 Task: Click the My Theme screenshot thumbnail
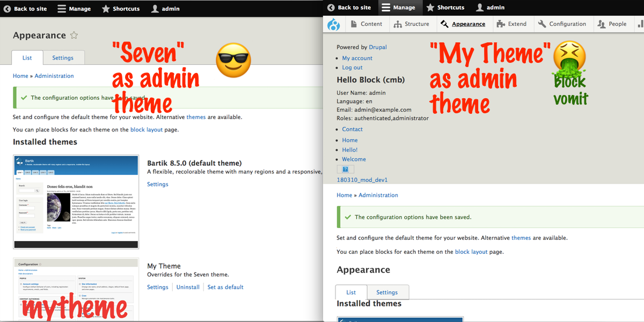pyautogui.click(x=76, y=289)
